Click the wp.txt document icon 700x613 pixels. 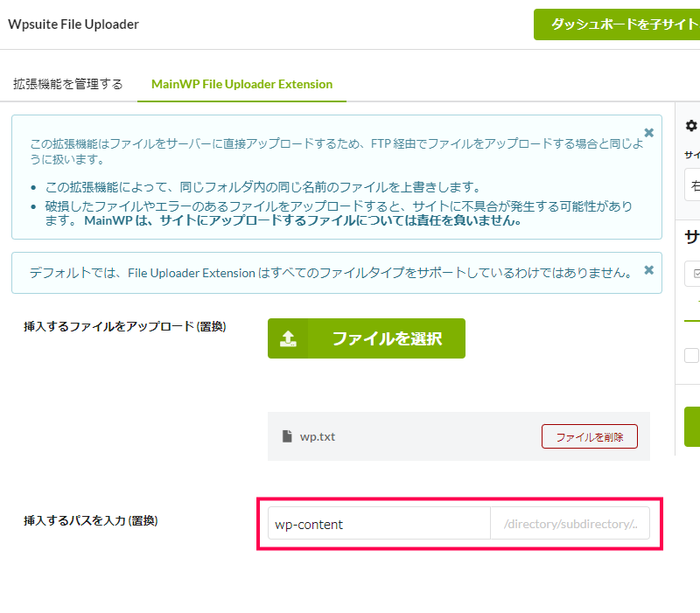287,435
